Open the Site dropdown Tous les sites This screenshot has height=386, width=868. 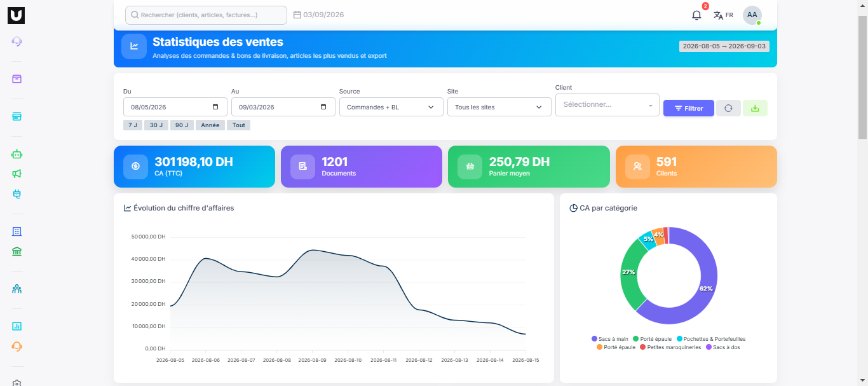click(x=499, y=107)
